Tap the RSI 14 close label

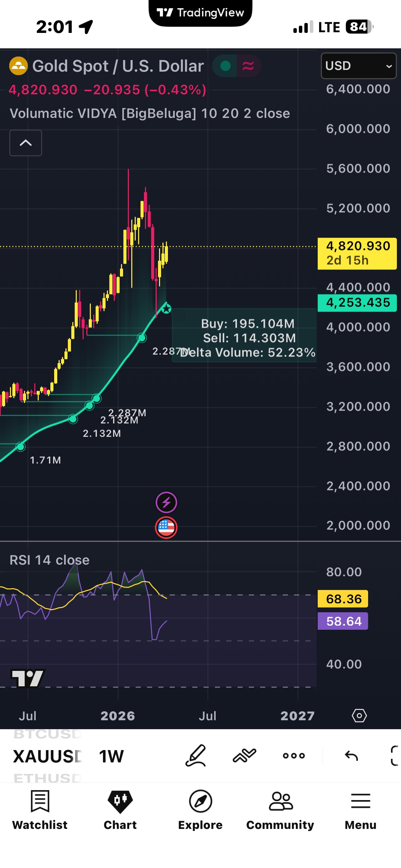pyautogui.click(x=49, y=560)
